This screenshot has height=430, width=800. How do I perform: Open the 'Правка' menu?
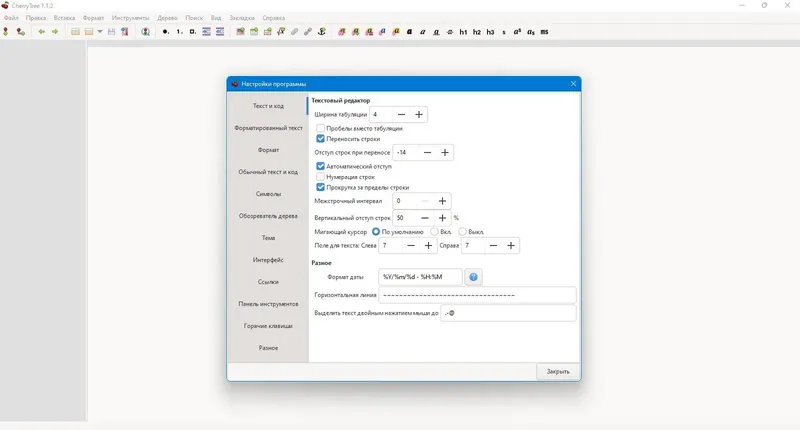click(36, 18)
